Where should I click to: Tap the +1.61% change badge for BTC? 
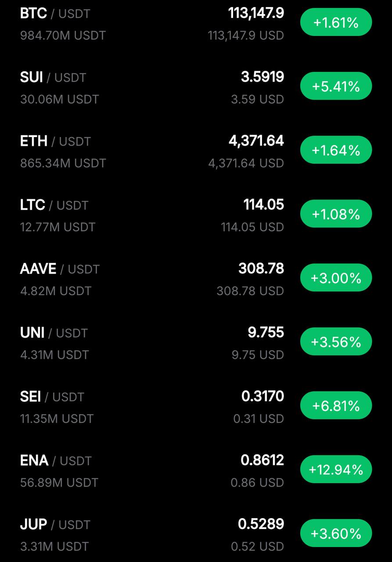point(336,22)
